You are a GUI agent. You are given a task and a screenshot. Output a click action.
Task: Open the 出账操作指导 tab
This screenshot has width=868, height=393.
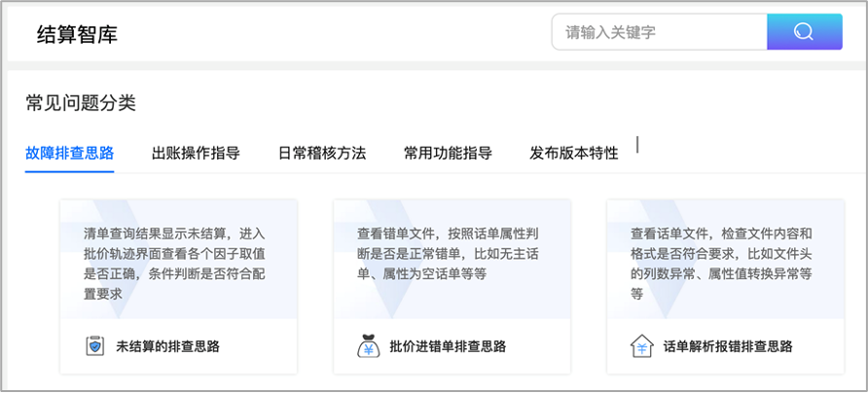(x=196, y=154)
